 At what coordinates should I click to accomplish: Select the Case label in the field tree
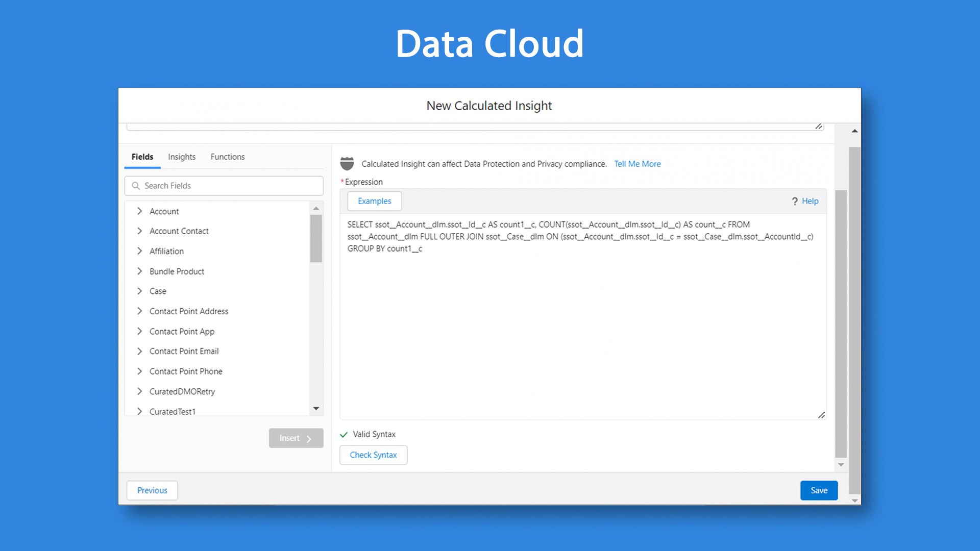158,291
